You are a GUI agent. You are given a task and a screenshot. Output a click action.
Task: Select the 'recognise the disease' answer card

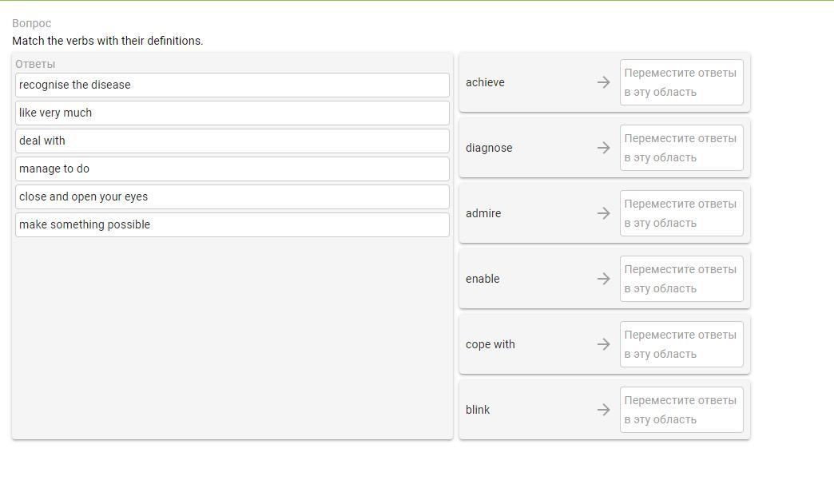pos(232,85)
